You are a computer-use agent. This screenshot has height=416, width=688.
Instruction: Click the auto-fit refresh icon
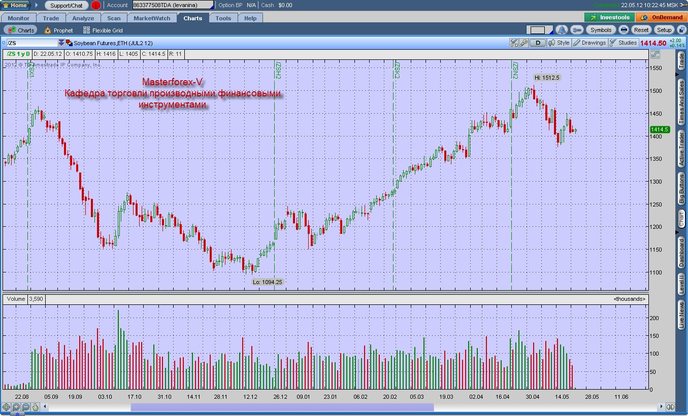coord(35,407)
